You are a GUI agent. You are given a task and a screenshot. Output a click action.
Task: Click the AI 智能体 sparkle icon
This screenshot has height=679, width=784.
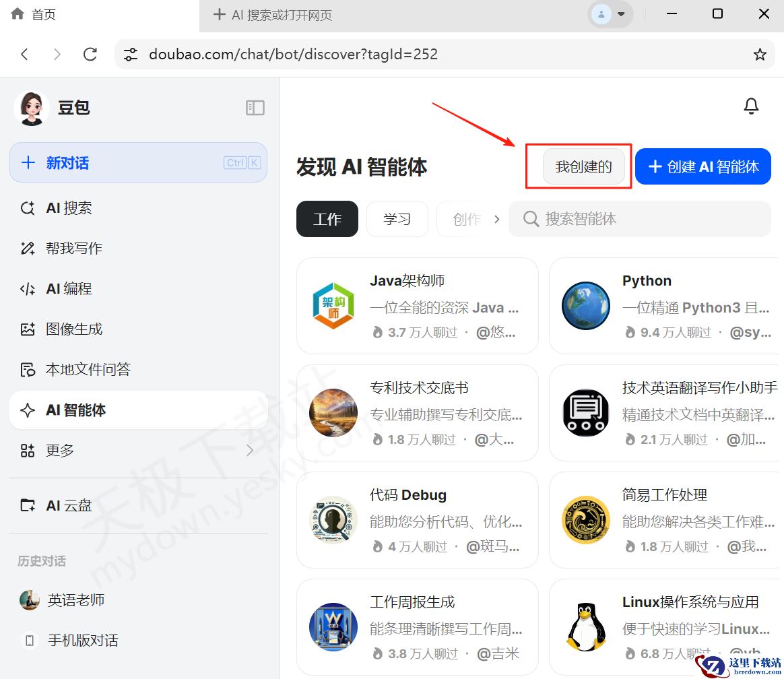[28, 410]
